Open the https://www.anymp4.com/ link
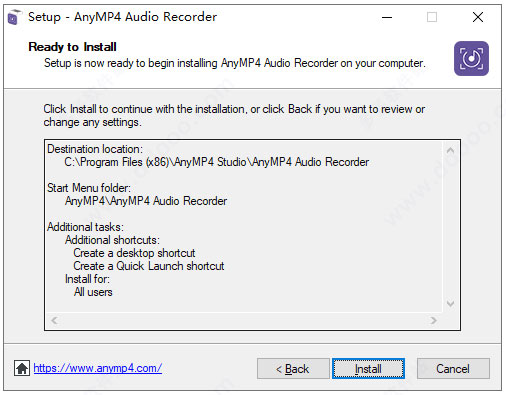Image resolution: width=506 pixels, height=395 pixels. click(98, 368)
